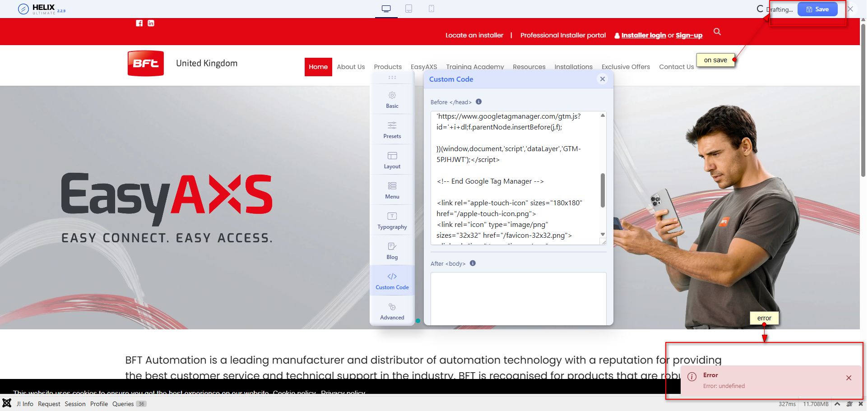Switch to desktop device preview
The width and height of the screenshot is (868, 411).
386,9
